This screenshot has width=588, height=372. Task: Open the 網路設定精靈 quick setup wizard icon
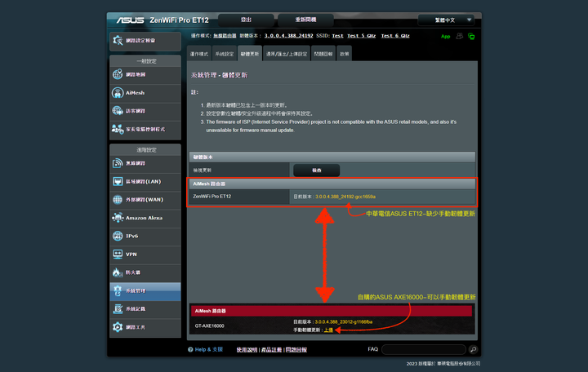pos(118,41)
